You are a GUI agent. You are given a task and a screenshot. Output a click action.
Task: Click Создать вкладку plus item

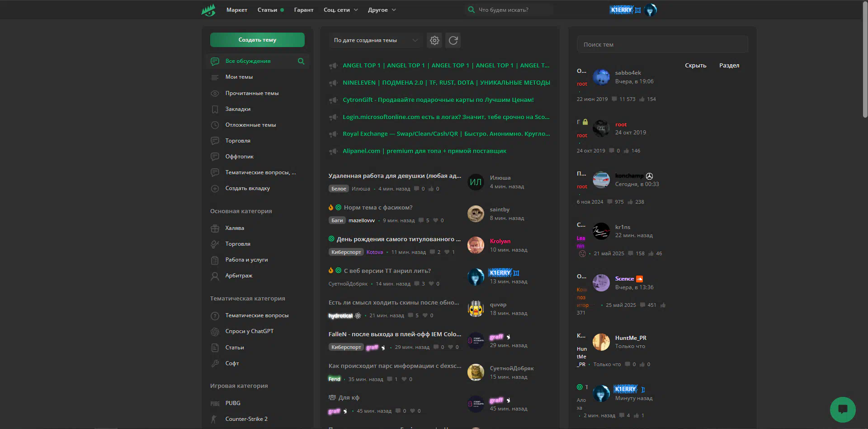[247, 188]
